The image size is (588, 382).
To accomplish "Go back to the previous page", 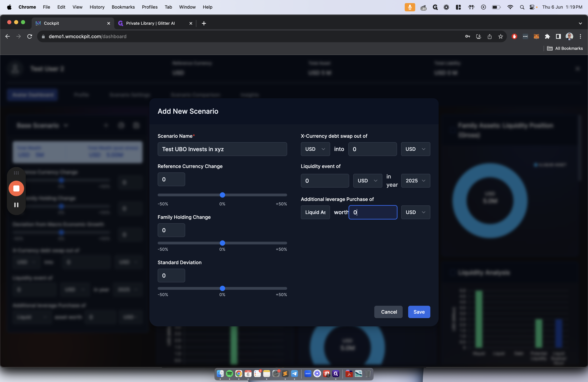I will coord(8,37).
